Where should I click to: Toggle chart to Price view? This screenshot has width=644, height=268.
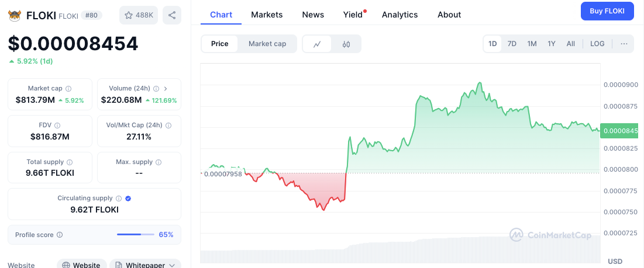click(220, 44)
